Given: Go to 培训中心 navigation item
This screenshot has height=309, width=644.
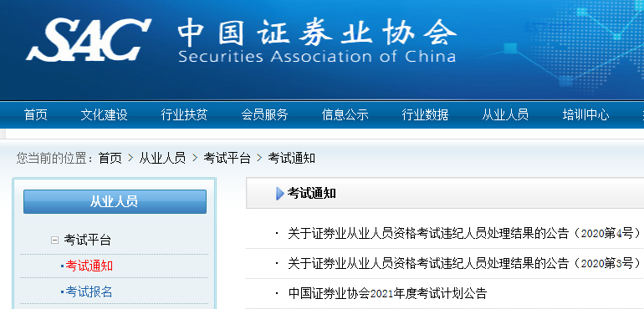Looking at the screenshot, I should tap(585, 115).
